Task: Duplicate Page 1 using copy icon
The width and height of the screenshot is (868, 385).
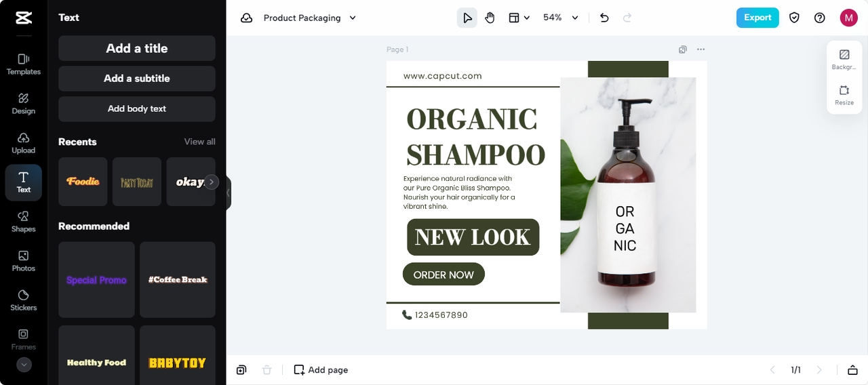Action: click(683, 49)
